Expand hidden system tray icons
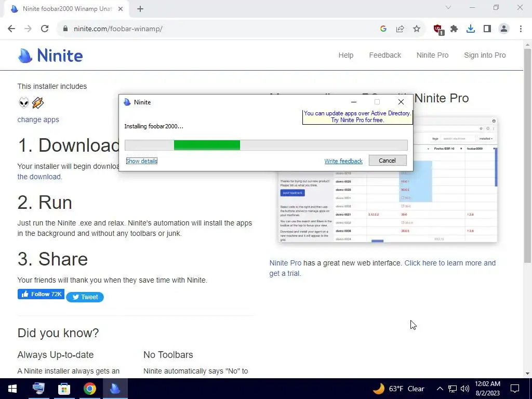The width and height of the screenshot is (532, 399). coord(440,389)
